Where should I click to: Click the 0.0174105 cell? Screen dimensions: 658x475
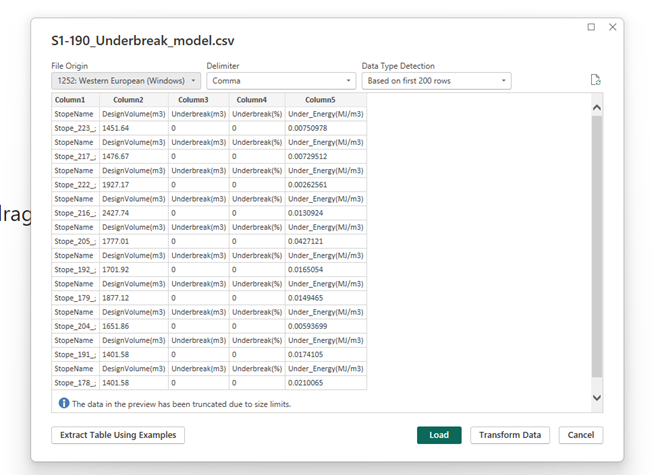(326, 355)
